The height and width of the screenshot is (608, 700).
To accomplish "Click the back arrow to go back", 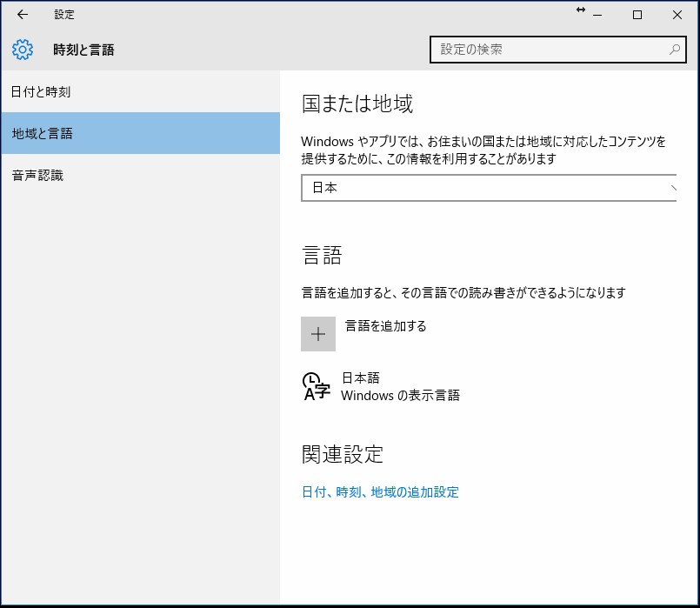I will pyautogui.click(x=21, y=15).
